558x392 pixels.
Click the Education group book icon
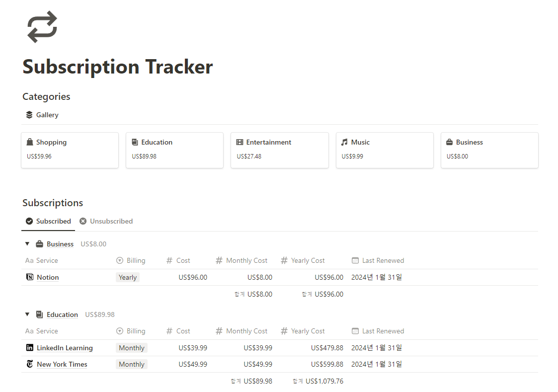(39, 314)
